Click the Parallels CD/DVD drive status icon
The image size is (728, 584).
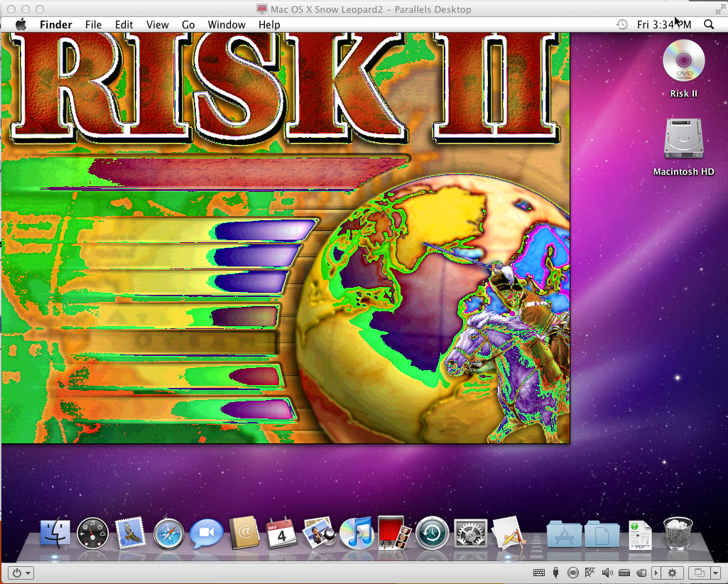(573, 573)
